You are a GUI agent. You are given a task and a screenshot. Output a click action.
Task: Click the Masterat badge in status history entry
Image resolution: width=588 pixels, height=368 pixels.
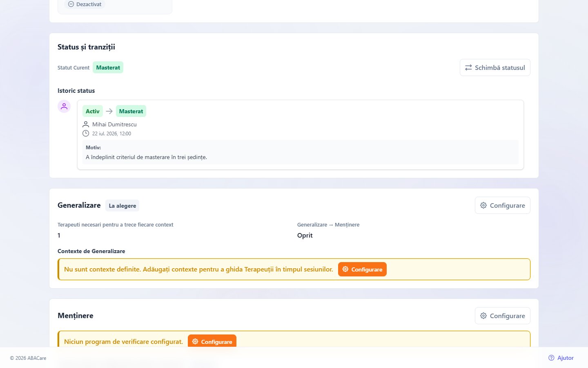coord(131,111)
